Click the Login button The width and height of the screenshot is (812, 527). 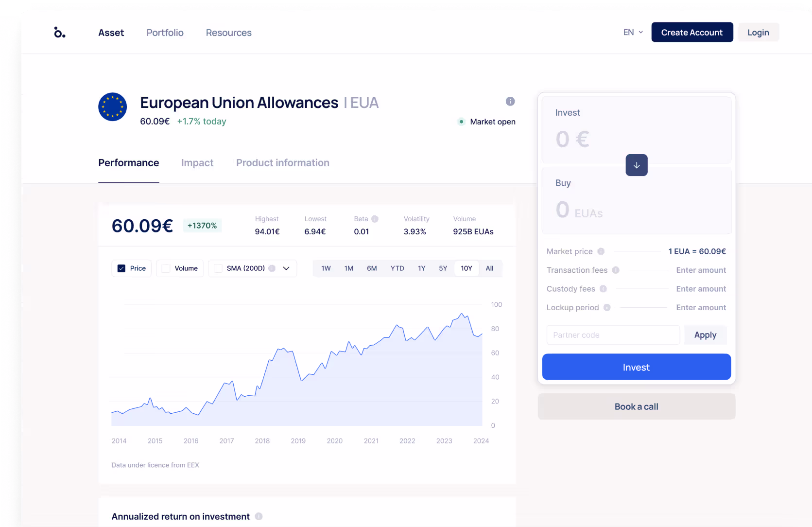coord(758,32)
